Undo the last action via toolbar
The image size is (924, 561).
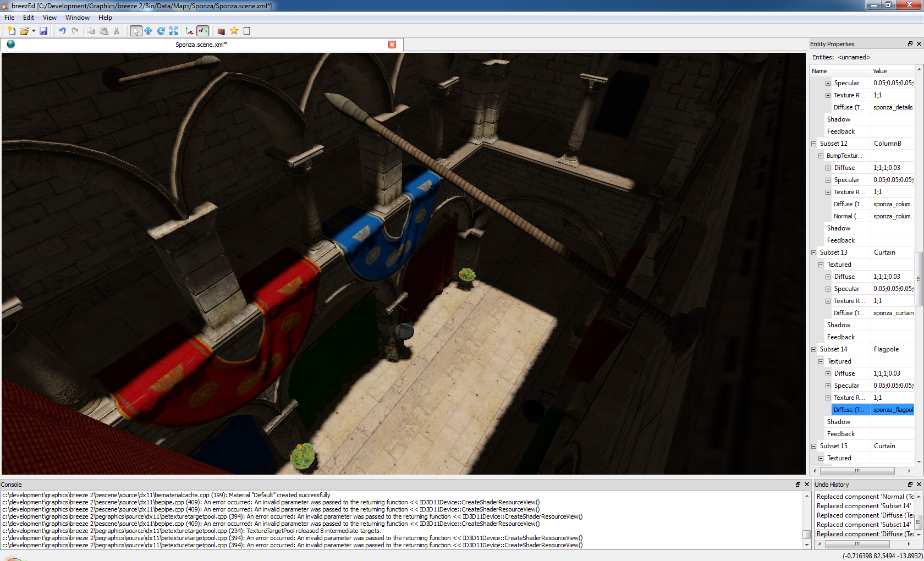[x=62, y=31]
